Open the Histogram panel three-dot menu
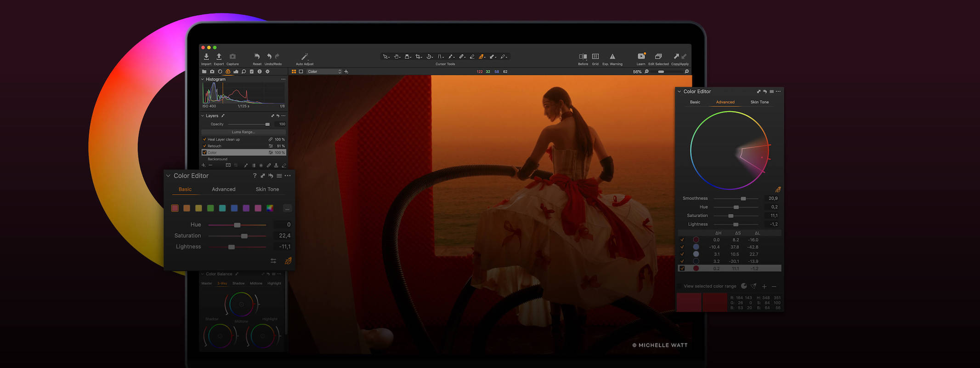 pyautogui.click(x=283, y=79)
